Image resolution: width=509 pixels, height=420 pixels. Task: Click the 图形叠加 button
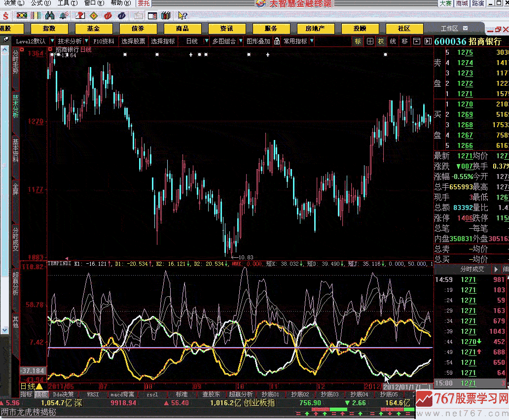point(258,41)
